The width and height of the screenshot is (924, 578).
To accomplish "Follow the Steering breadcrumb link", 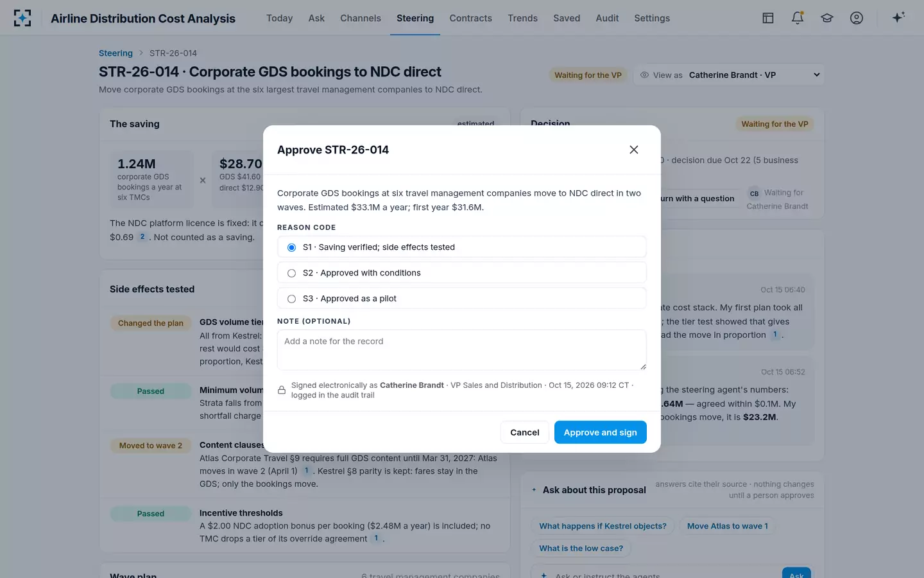I will tap(116, 53).
